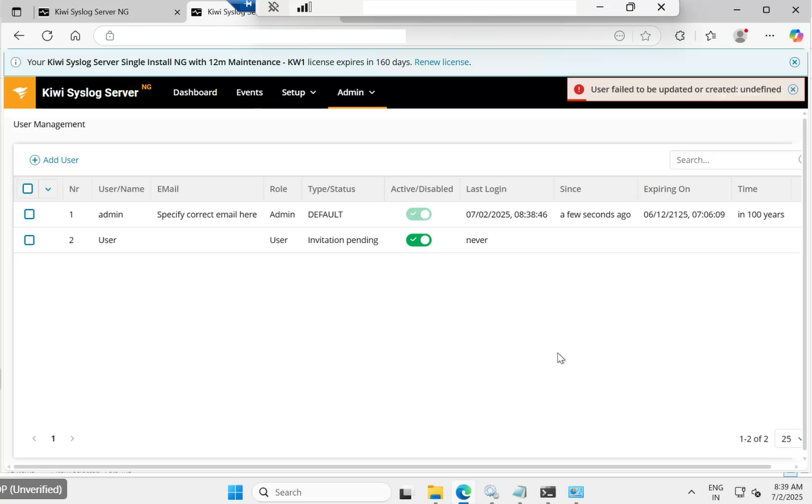Click the browser home icon
The height and width of the screenshot is (504, 812).
click(75, 36)
